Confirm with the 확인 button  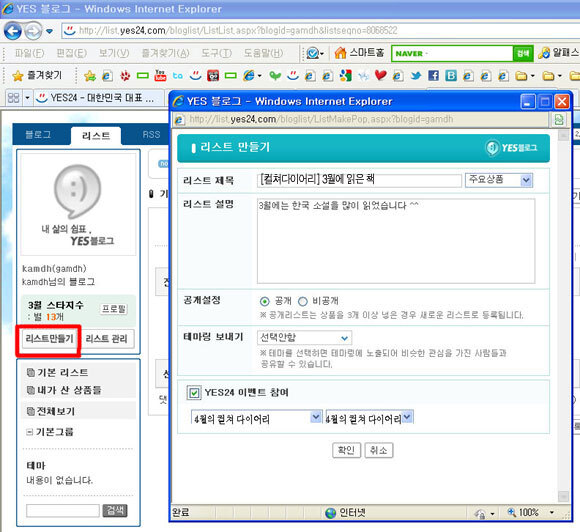(x=346, y=450)
